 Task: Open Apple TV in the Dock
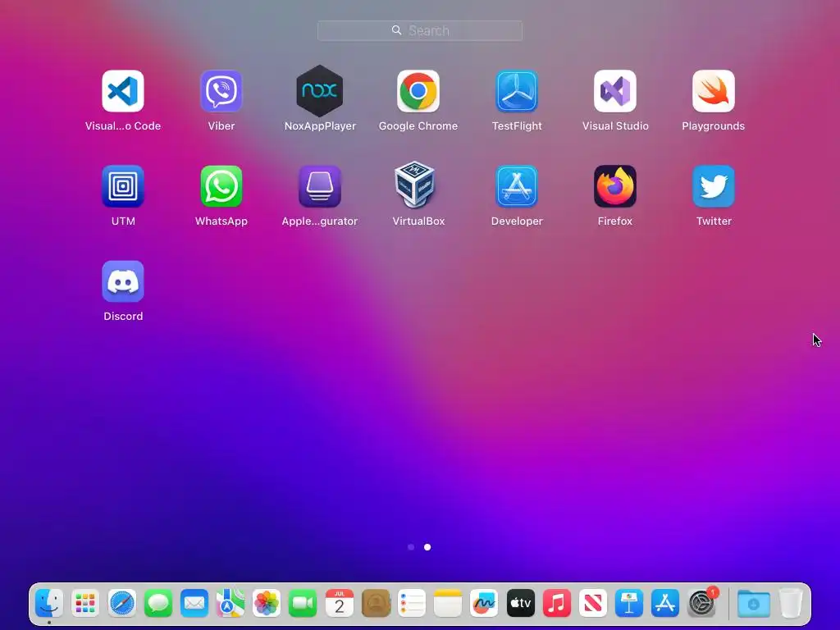point(520,603)
